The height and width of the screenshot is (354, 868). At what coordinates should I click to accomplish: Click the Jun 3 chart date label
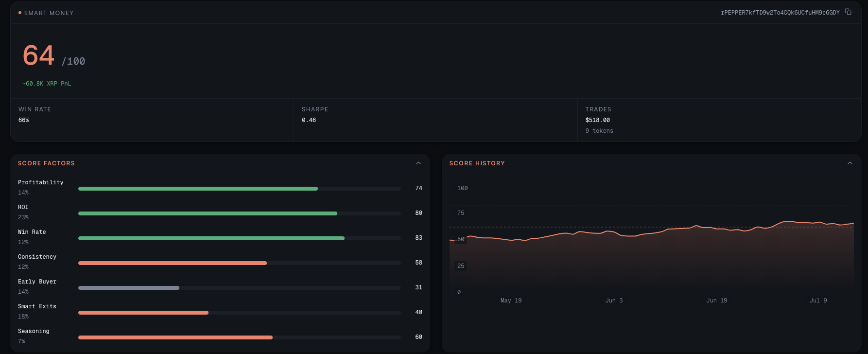(x=614, y=301)
